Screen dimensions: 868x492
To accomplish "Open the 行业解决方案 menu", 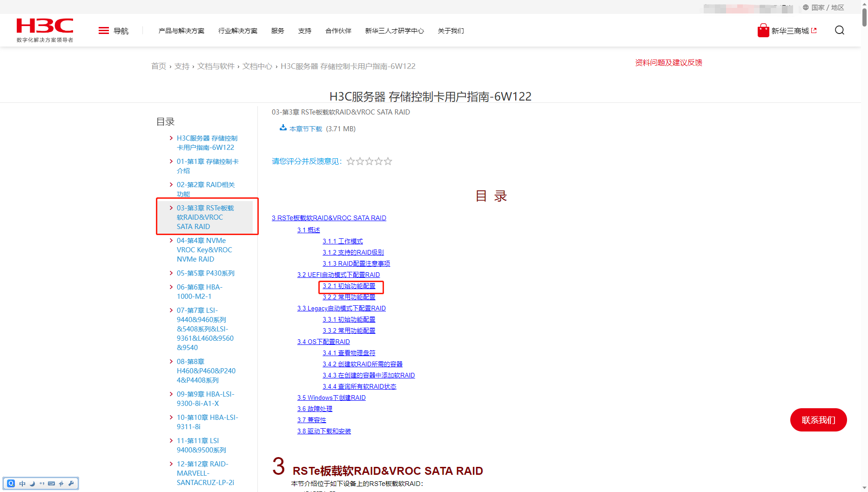I will point(238,31).
